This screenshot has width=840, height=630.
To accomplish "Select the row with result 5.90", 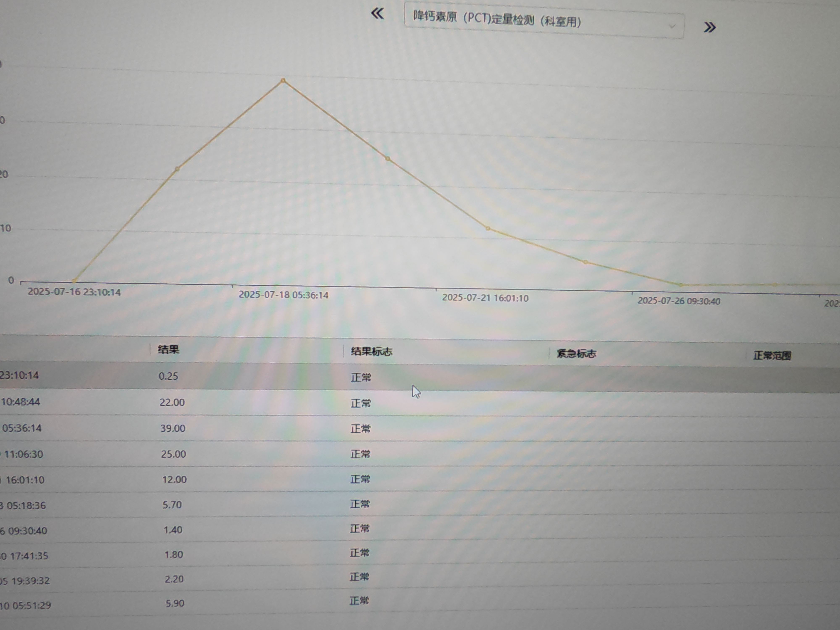I will [175, 603].
